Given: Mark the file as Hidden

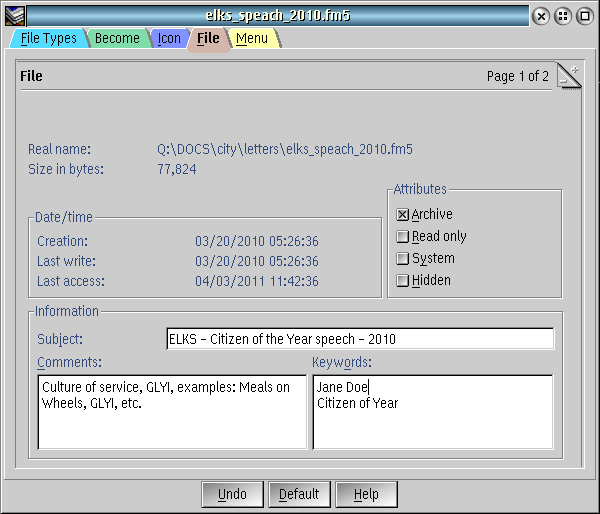Looking at the screenshot, I should [403, 280].
